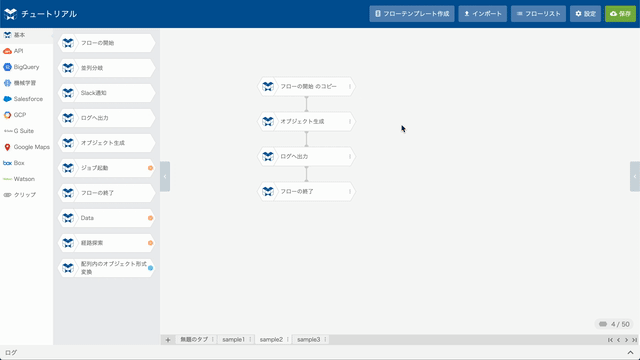This screenshot has height=360, width=640.
Task: Select the オブジェクト生成 node on canvas
Action: point(306,122)
